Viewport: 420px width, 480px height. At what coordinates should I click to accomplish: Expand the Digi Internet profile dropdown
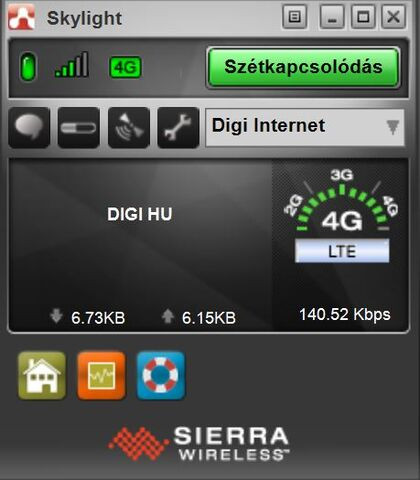coord(305,127)
